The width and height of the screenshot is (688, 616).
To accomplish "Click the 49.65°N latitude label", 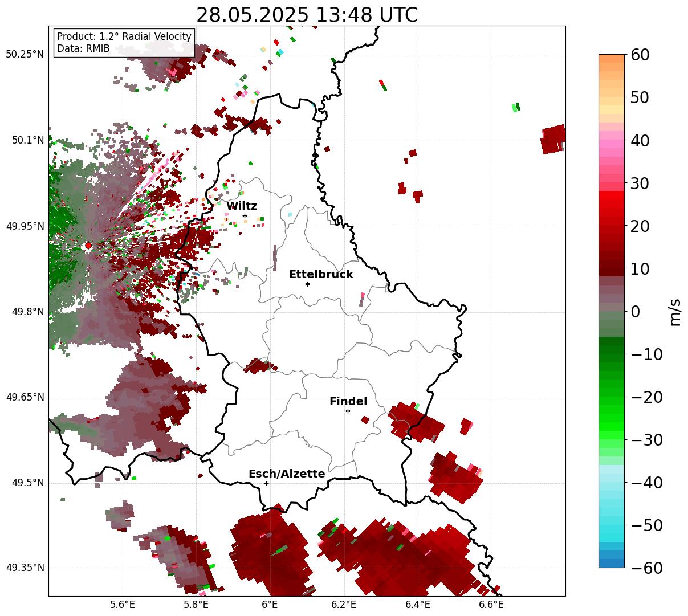I will [25, 397].
